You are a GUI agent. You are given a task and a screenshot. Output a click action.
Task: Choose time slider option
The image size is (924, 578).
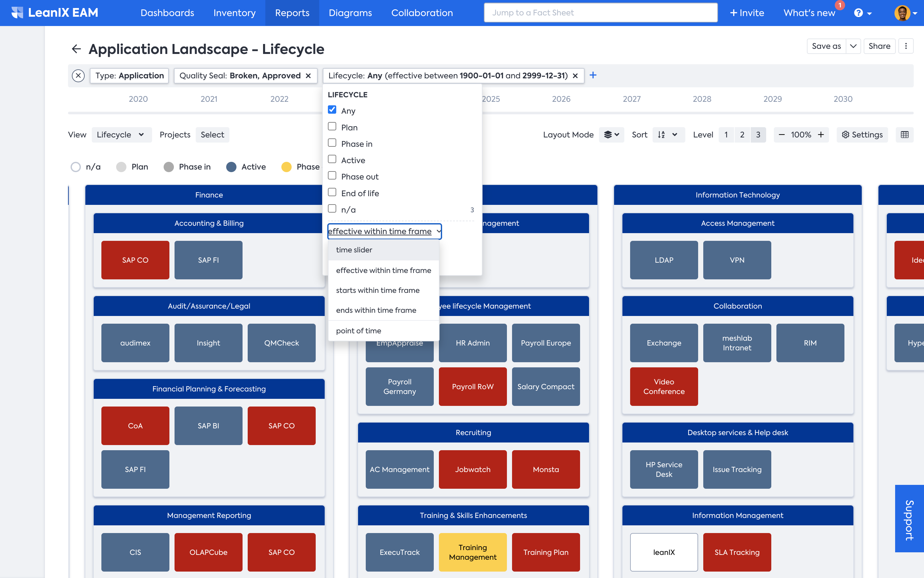(383, 250)
